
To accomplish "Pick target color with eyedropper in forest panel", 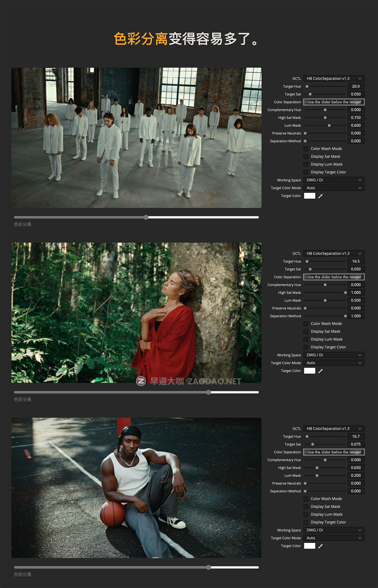I will click(320, 371).
